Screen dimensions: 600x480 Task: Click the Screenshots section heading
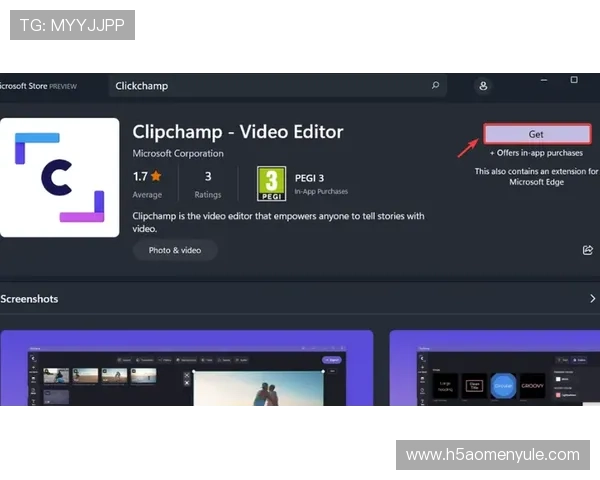(30, 299)
